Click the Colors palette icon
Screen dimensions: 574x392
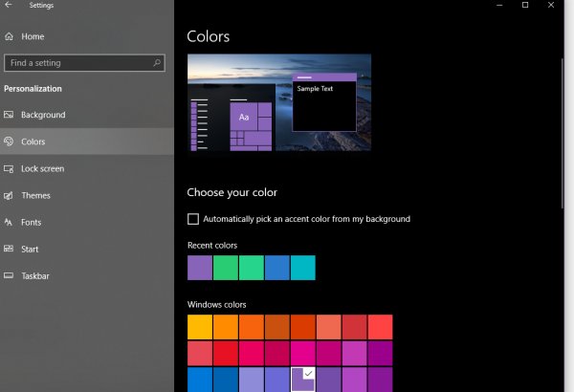pos(9,142)
